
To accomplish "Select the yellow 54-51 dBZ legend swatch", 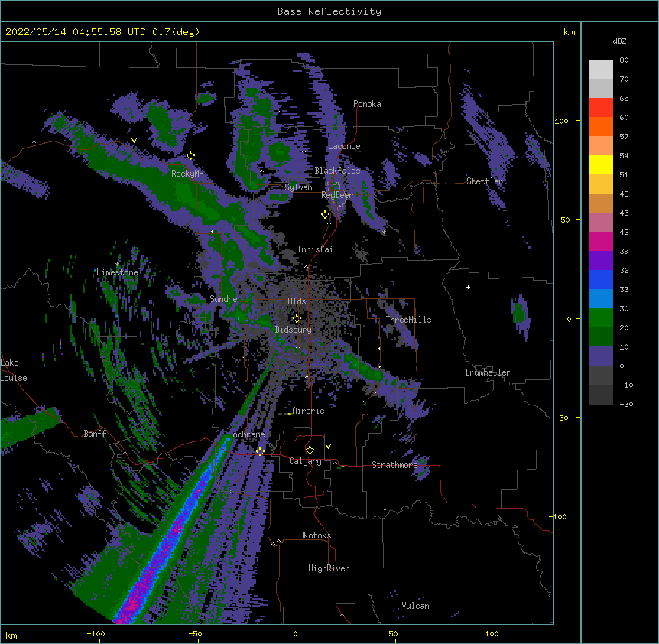I will point(601,164).
